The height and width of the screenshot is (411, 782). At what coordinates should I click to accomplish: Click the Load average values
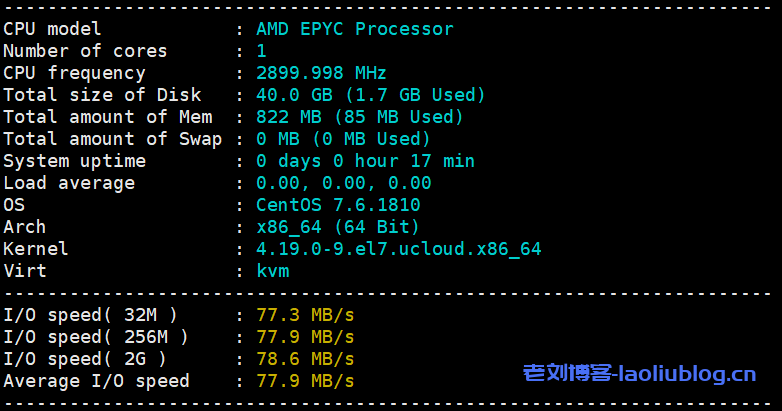point(343,183)
